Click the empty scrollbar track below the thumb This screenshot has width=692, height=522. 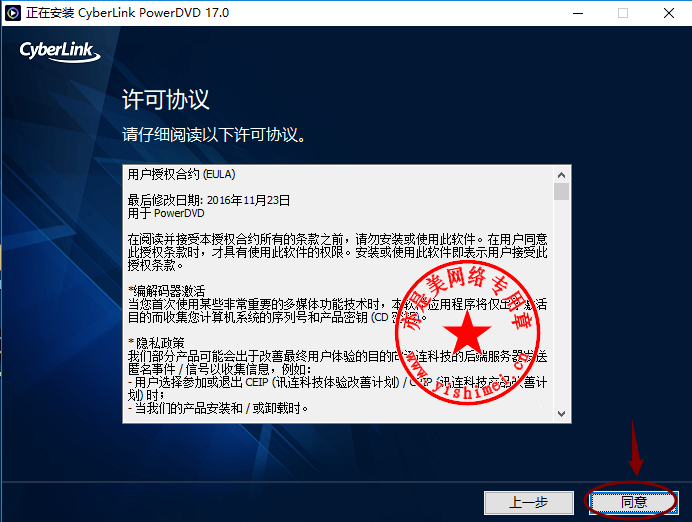[x=561, y=303]
